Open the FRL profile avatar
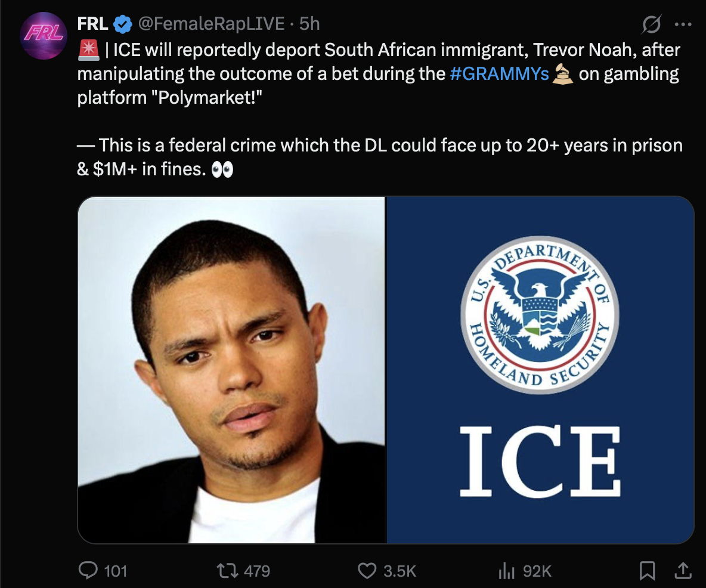Screen dimensions: 706x588 click(x=43, y=36)
